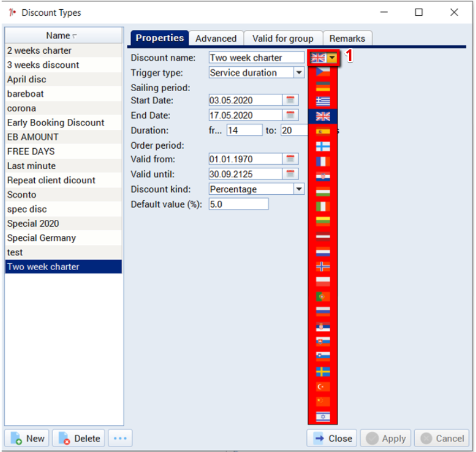Open calendar picker for Valid until

(x=290, y=174)
